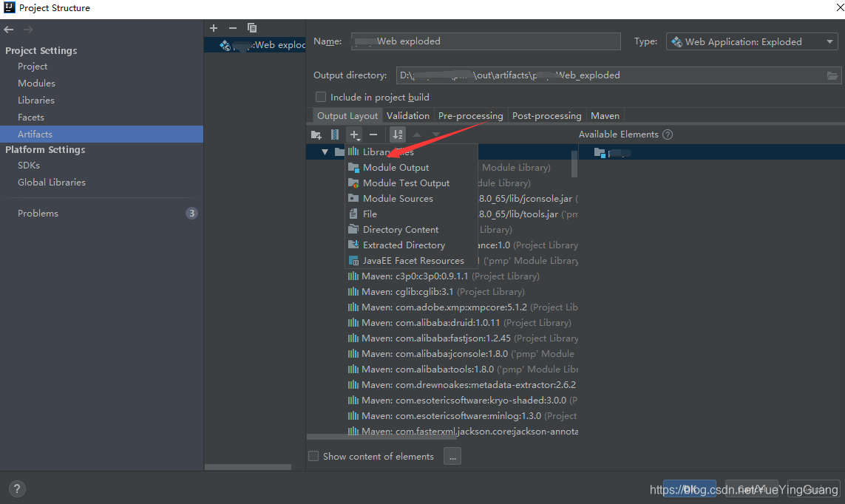Click the artifact list horizontal scrollbar

pos(248,467)
